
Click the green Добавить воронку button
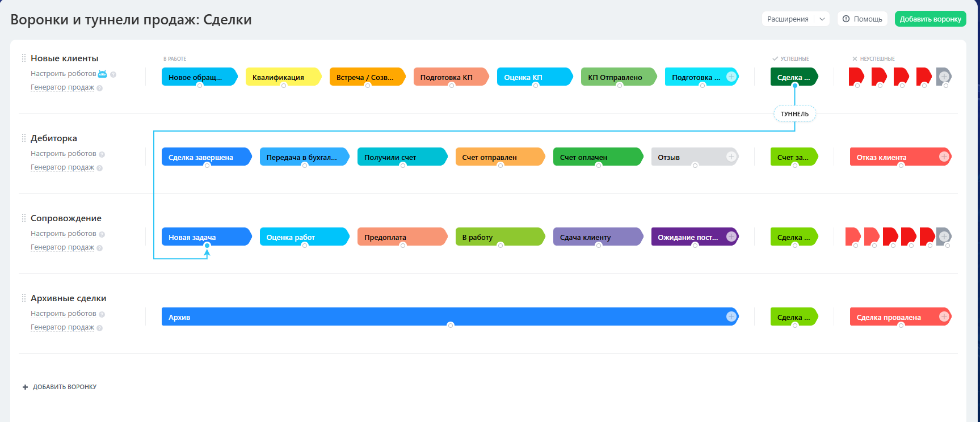(x=930, y=19)
